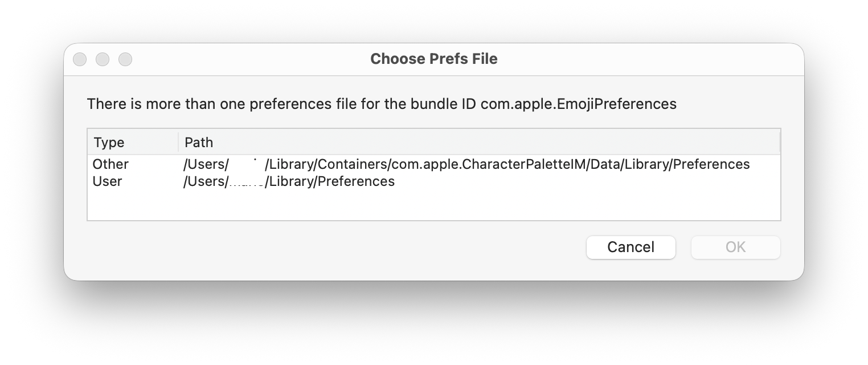
Task: Click "/Users/" at start of User row path
Action: click(206, 181)
